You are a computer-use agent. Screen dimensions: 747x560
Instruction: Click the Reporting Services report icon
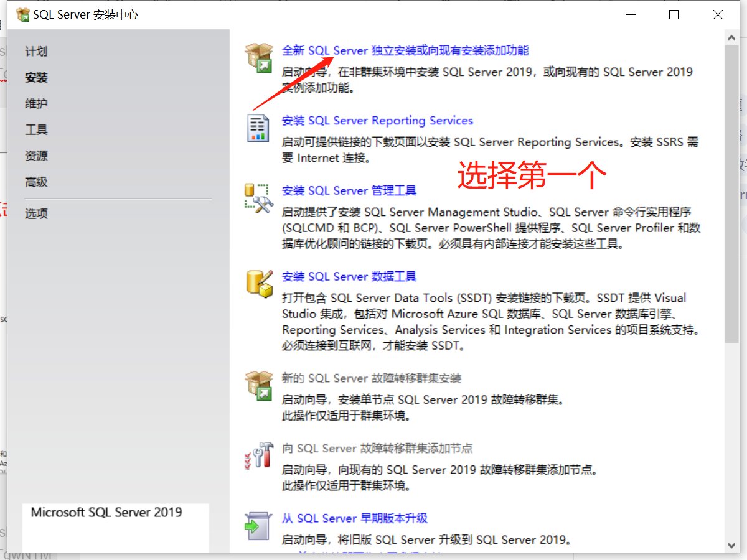[258, 128]
